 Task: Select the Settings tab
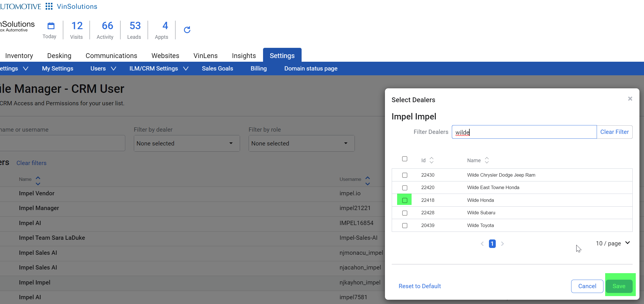point(282,55)
